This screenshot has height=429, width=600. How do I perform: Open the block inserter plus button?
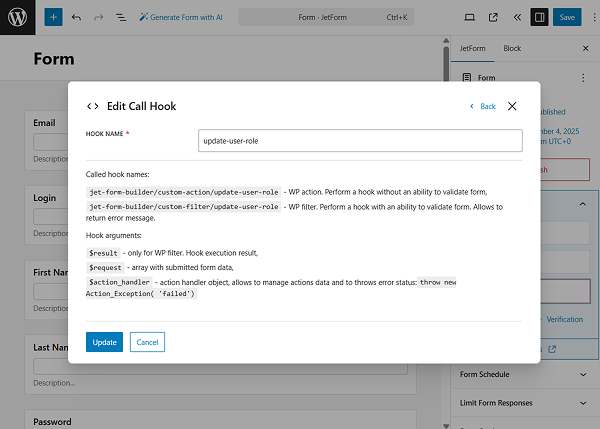coord(53,17)
